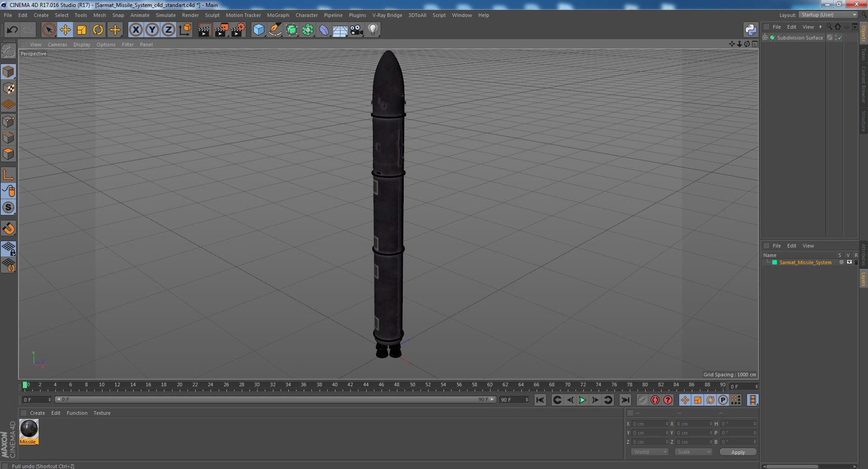Click frame 44 on the timeline

pos(365,385)
